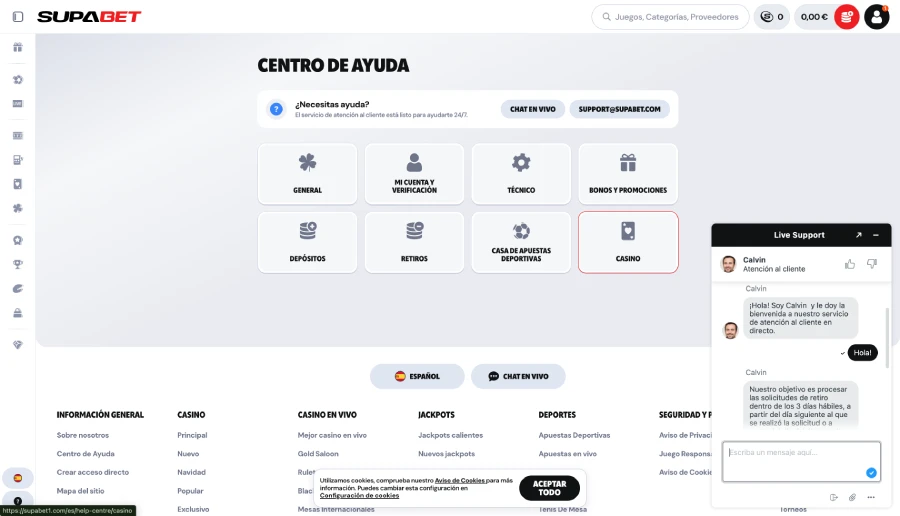Open the Depósitos help category

308,242
